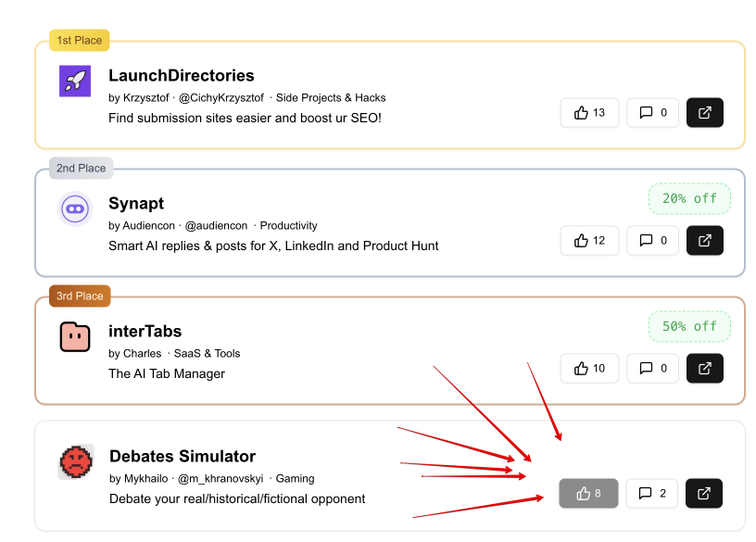Select the Gaming category

click(x=295, y=478)
